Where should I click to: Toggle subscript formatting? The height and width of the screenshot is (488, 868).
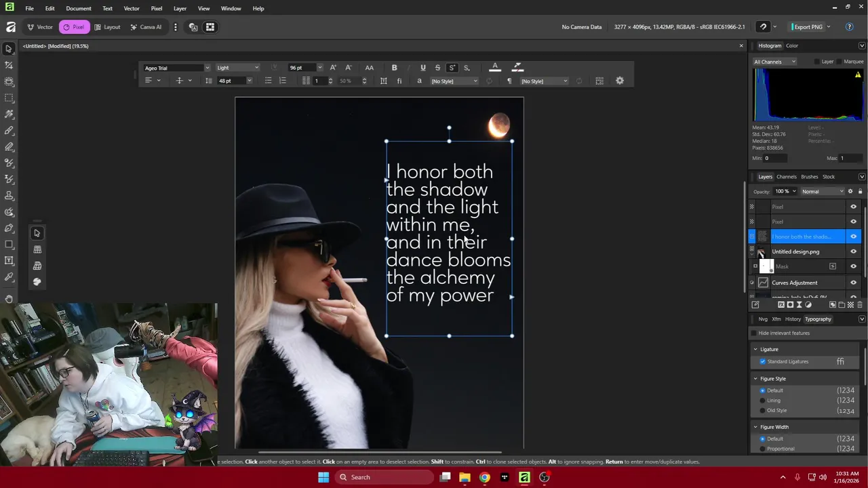pos(467,68)
